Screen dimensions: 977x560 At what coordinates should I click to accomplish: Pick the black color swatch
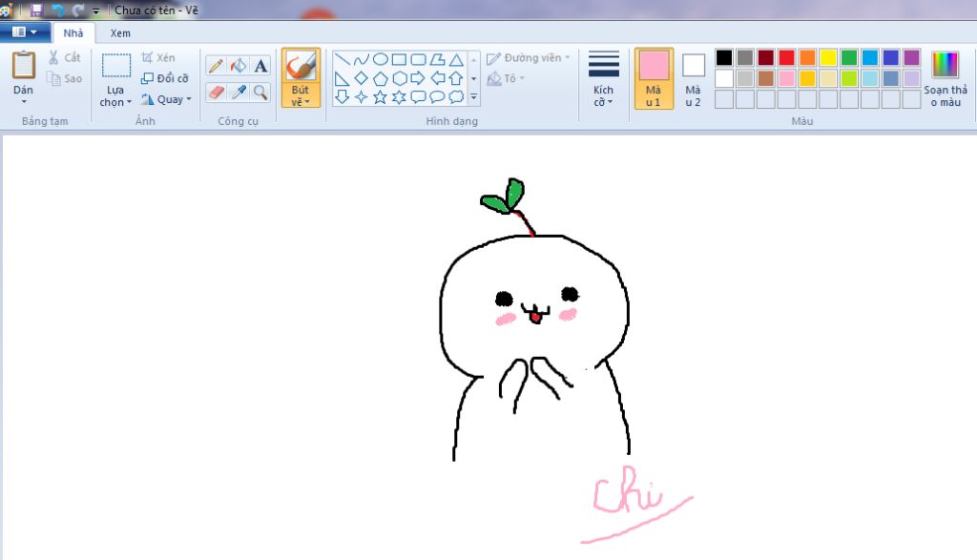pyautogui.click(x=724, y=58)
